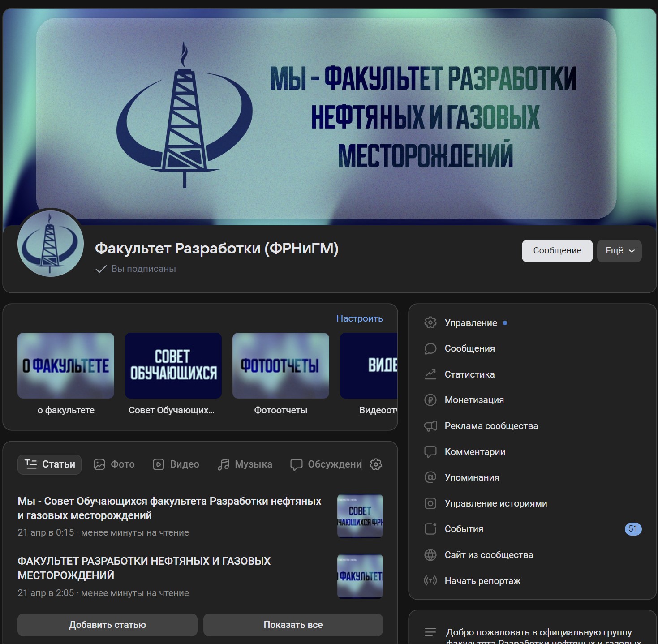The height and width of the screenshot is (644, 658).
Task: Click the subscribed checkmark icon
Action: [x=101, y=269]
